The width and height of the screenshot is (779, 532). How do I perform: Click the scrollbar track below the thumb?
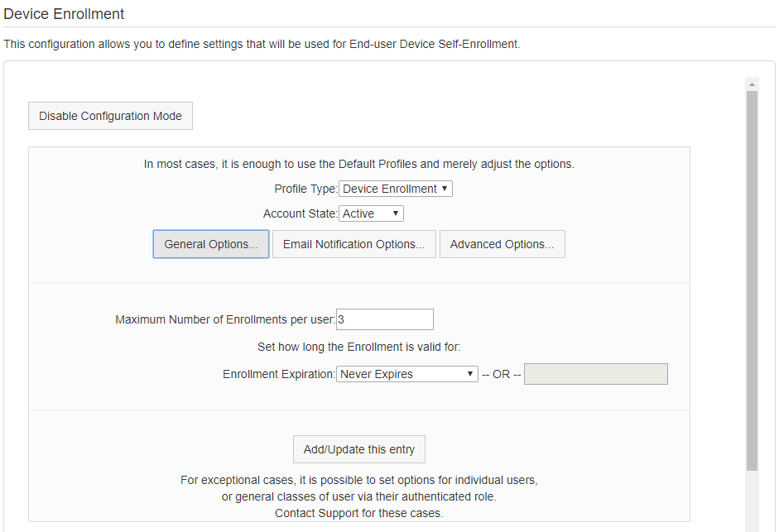pos(753,499)
